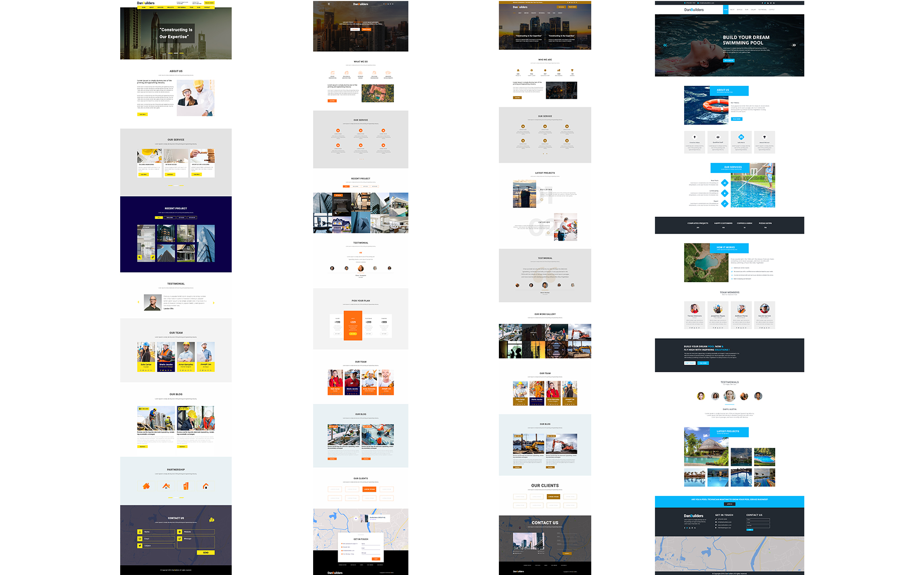Click the Request a Quote button in the yellow header
Viewport: 924px width, 575px height.
point(209,3)
